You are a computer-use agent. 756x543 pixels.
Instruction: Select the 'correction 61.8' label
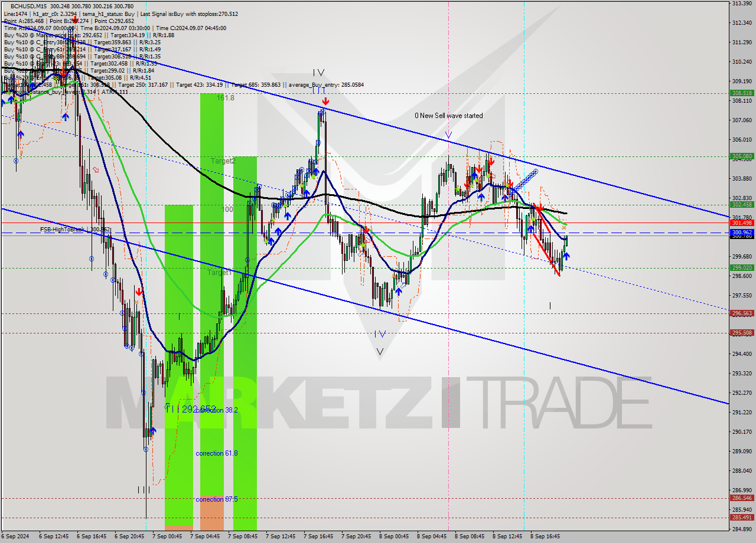[217, 453]
